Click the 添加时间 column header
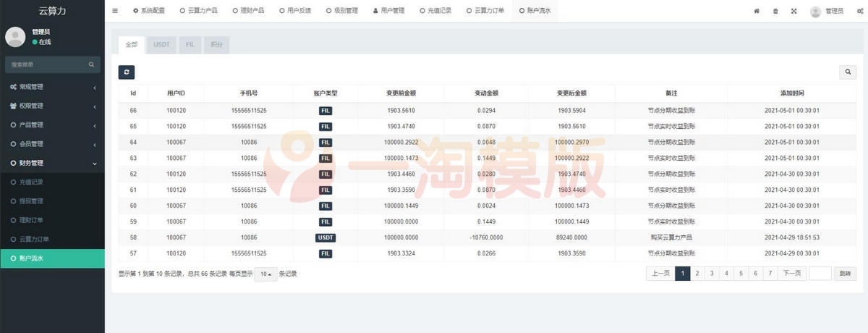This screenshot has width=868, height=333. coord(792,93)
